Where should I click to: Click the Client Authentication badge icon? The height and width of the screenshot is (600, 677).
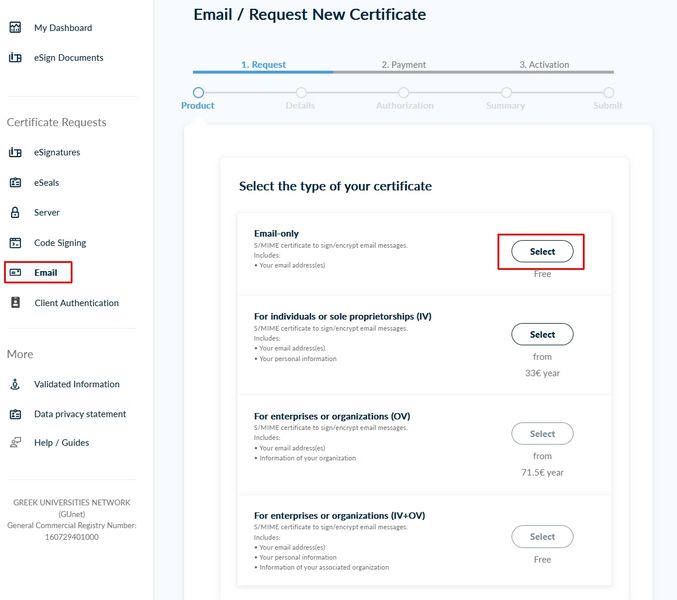(15, 303)
